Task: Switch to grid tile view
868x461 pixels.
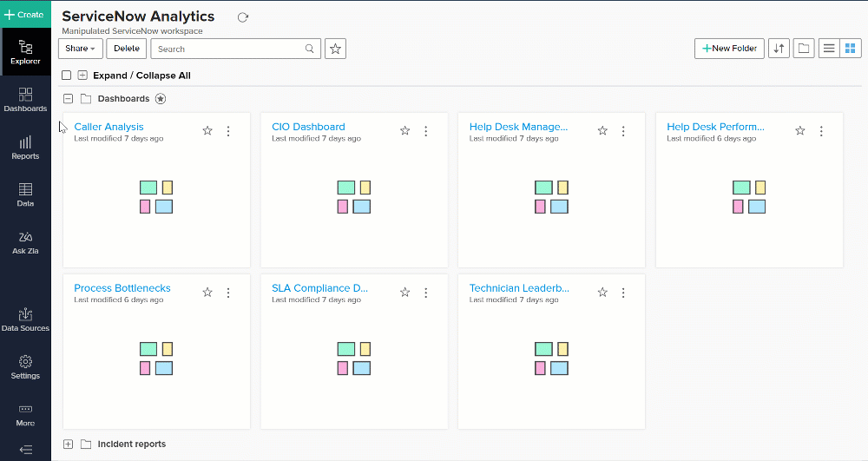Action: click(850, 49)
